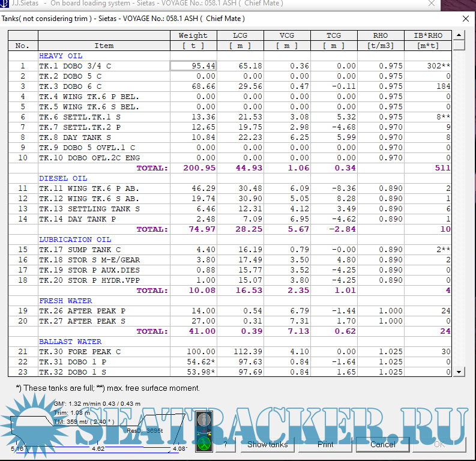Click the Print button
The width and height of the screenshot is (476, 461).
point(325,444)
